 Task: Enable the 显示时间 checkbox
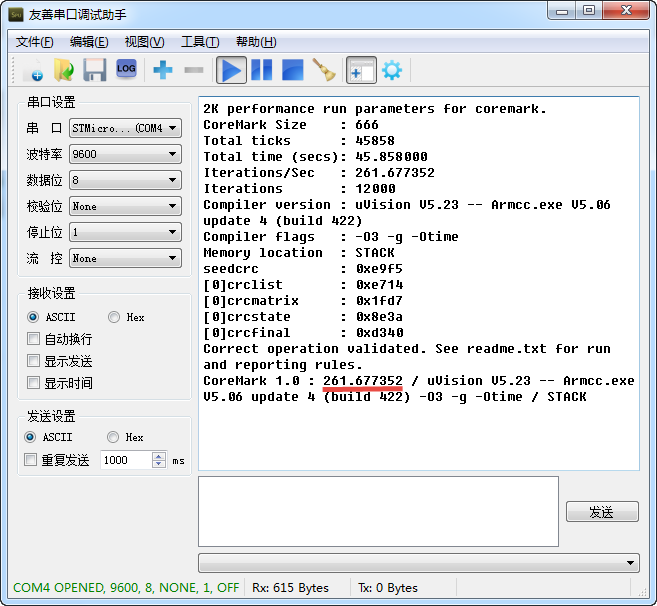pyautogui.click(x=34, y=383)
